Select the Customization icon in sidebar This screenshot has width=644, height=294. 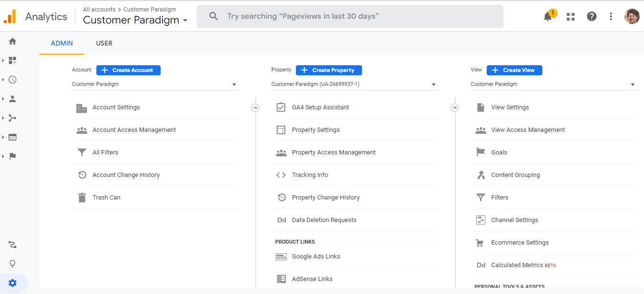point(12,60)
